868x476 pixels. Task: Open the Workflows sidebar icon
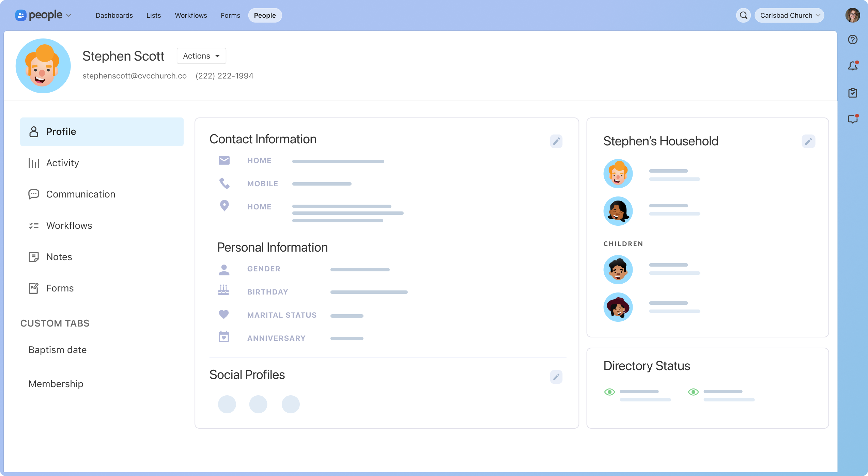33,225
